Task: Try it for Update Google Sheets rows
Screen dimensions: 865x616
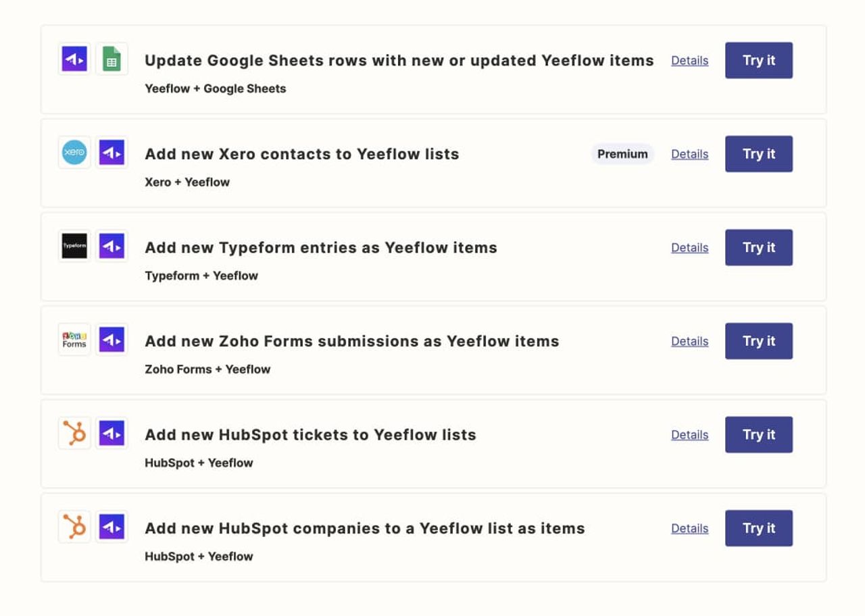Action: 759,60
